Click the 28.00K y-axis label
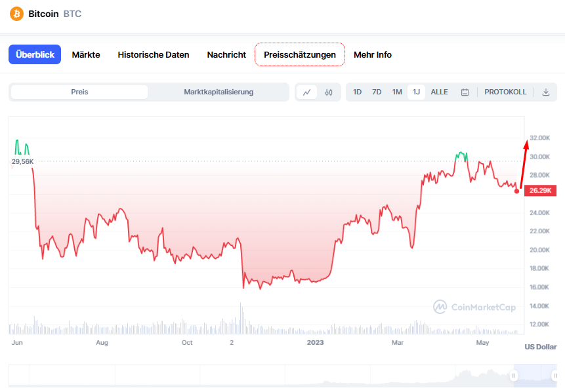The image size is (565, 392). pos(540,175)
